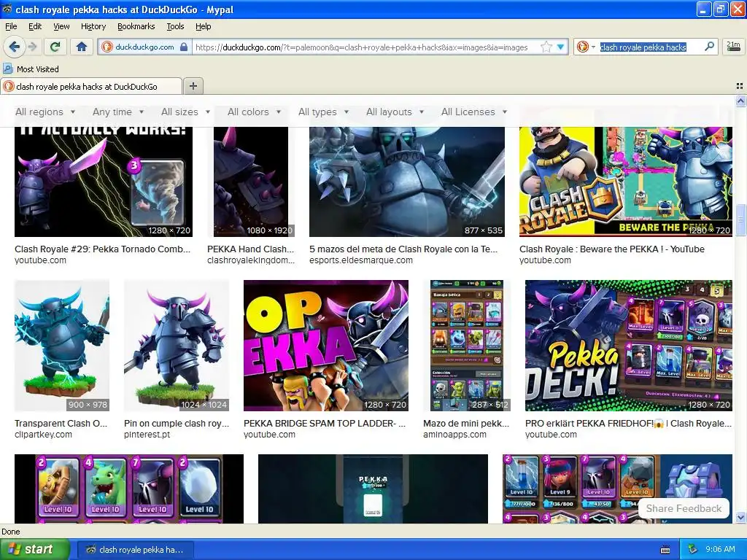
Task: Click the pinterest.pt source text
Action: (x=147, y=435)
